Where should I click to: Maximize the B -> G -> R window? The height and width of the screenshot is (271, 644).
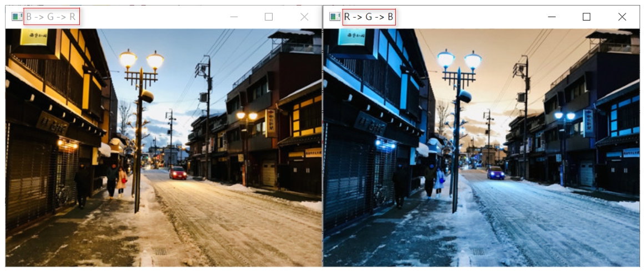pyautogui.click(x=269, y=17)
